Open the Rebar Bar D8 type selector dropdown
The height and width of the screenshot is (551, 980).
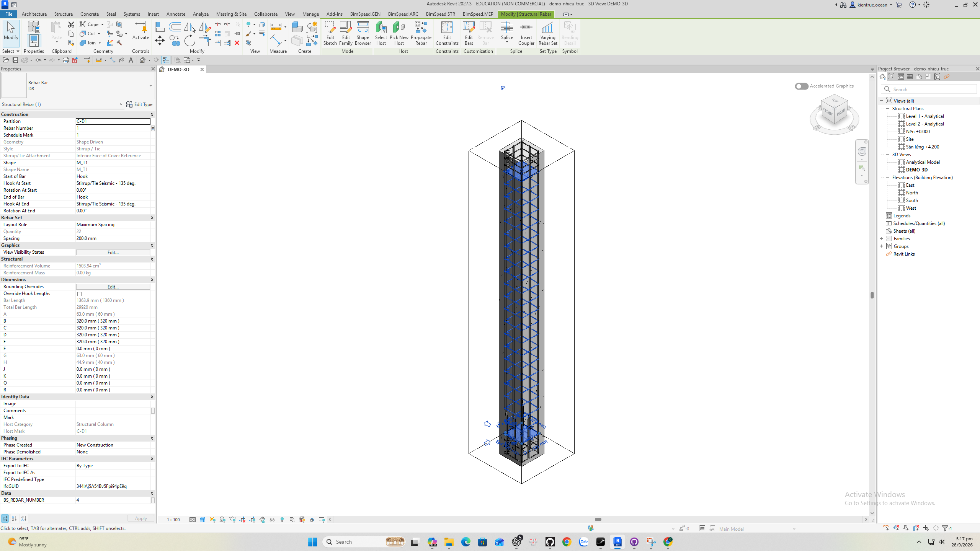151,86
